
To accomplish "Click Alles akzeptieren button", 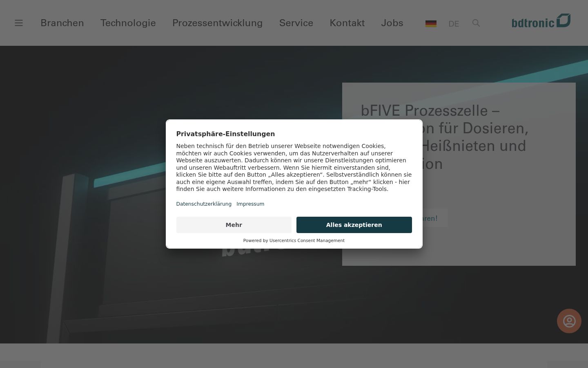I will (x=354, y=225).
